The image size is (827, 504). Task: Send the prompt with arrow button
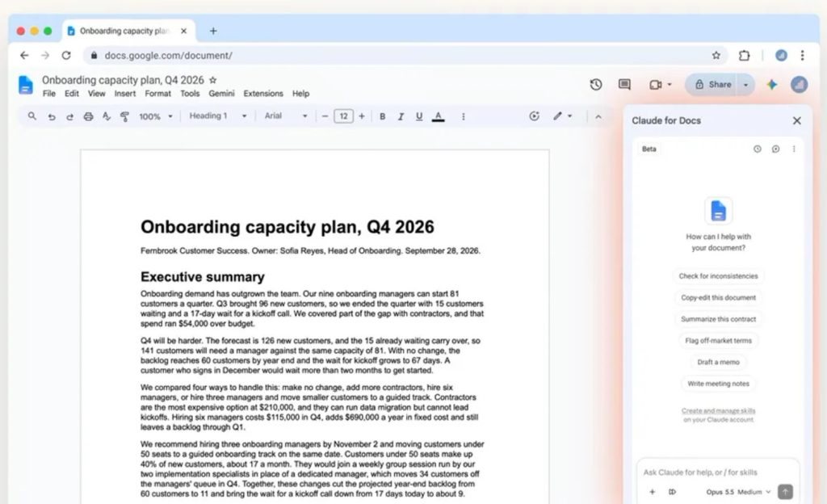pyautogui.click(x=785, y=492)
